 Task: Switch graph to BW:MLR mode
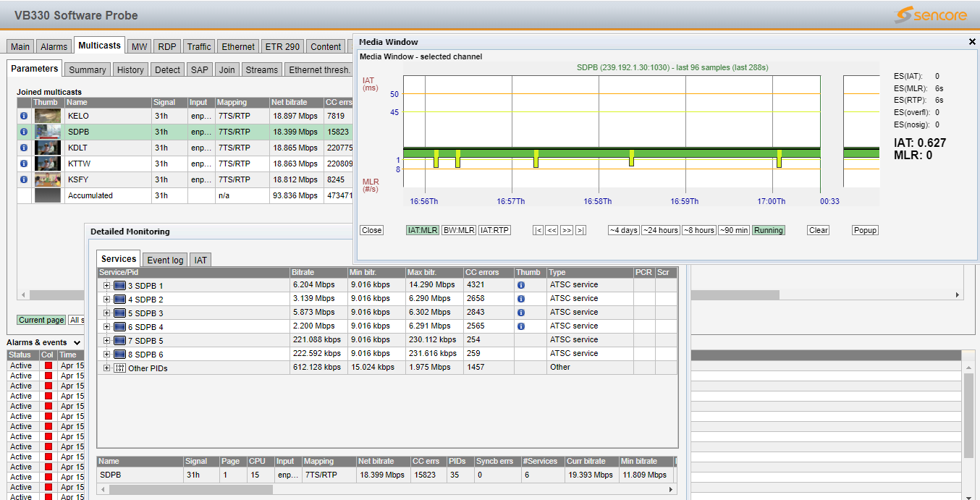[x=459, y=230]
